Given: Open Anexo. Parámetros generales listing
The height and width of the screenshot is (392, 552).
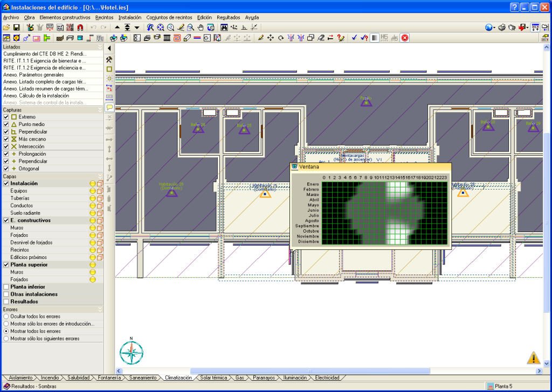Looking at the screenshot, I should click(x=52, y=74).
